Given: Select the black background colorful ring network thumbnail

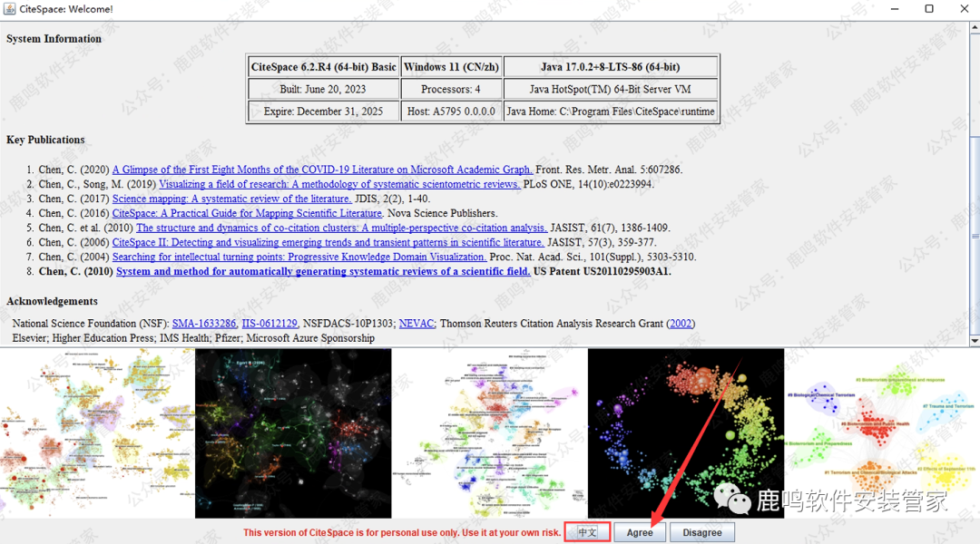Looking at the screenshot, I should click(685, 433).
